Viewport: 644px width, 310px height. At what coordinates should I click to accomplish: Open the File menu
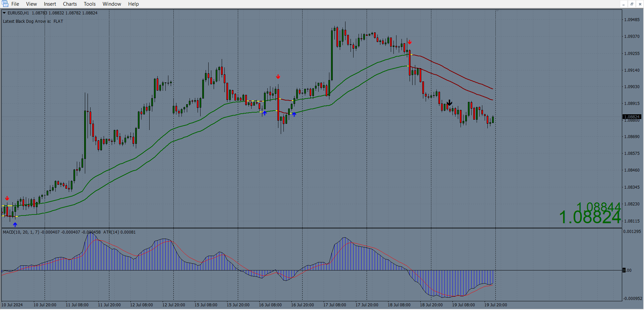(15, 4)
